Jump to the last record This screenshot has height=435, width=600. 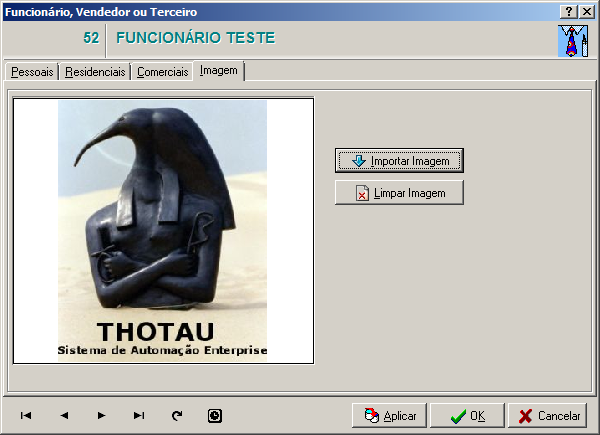139,415
